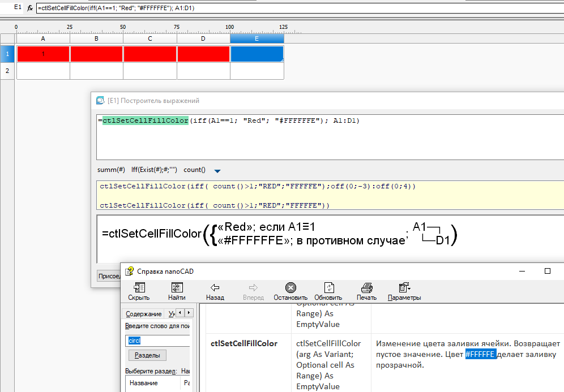Insert the Iff(Exist(#);#;"") template
This screenshot has height=392, width=564.
(155, 170)
